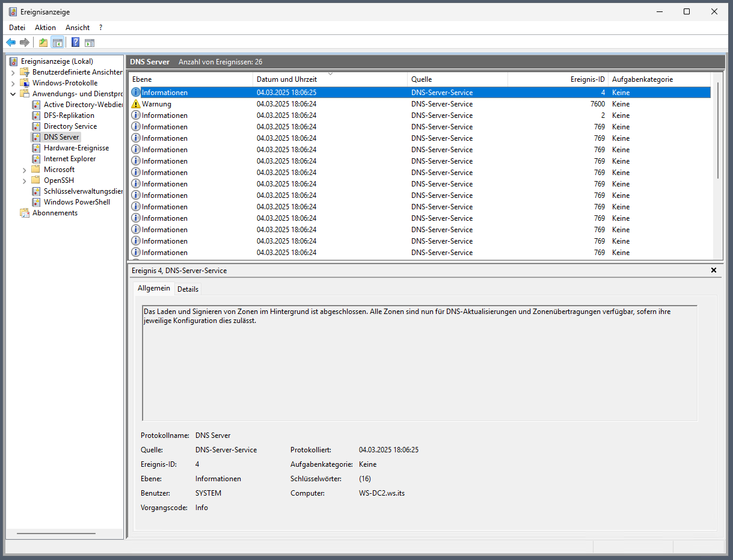This screenshot has width=733, height=560.
Task: Click the Back arrow toolbar icon
Action: coord(11,42)
